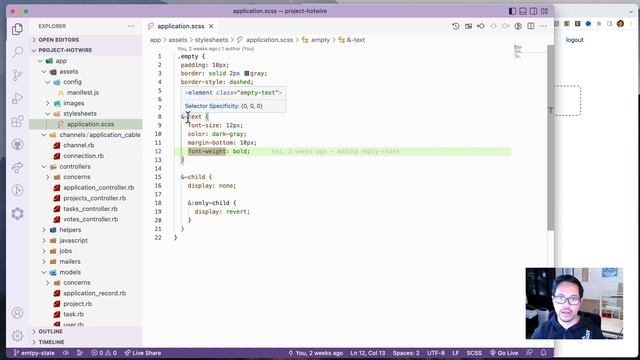Image resolution: width=640 pixels, height=360 pixels.
Task: Click the errors and warnings status indicator
Action: click(104, 353)
